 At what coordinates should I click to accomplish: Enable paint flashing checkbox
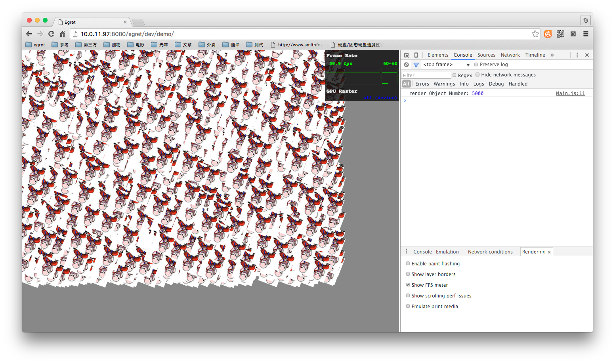tap(408, 263)
